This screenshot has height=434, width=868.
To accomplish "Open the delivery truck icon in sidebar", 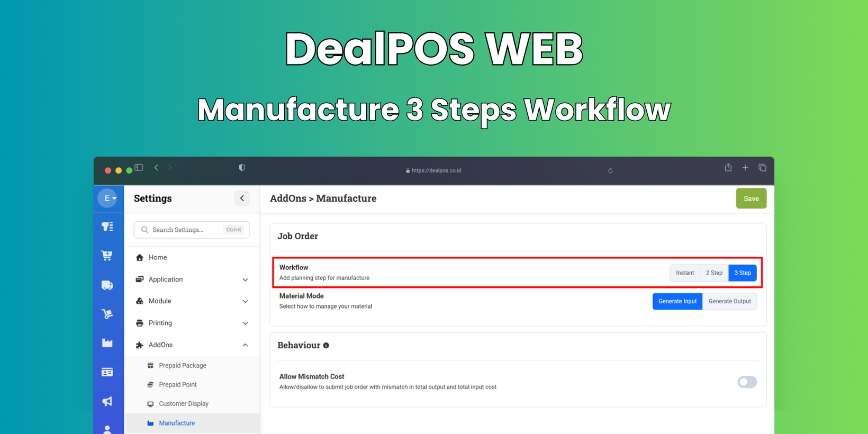I will pyautogui.click(x=107, y=285).
